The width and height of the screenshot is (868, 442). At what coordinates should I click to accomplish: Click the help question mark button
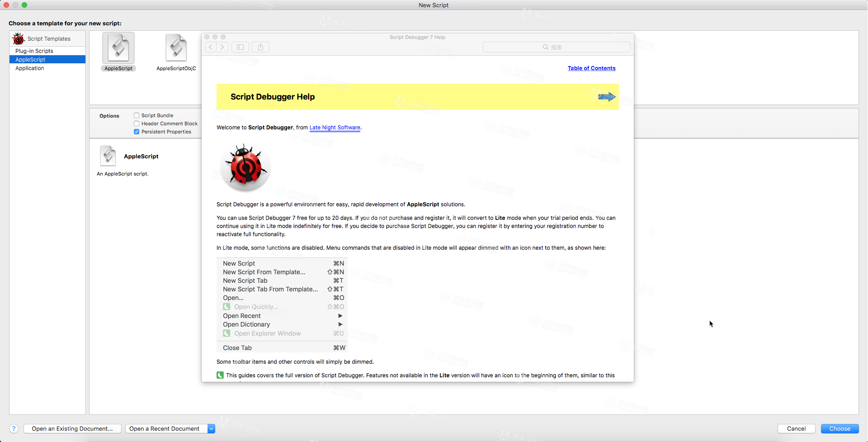point(14,429)
